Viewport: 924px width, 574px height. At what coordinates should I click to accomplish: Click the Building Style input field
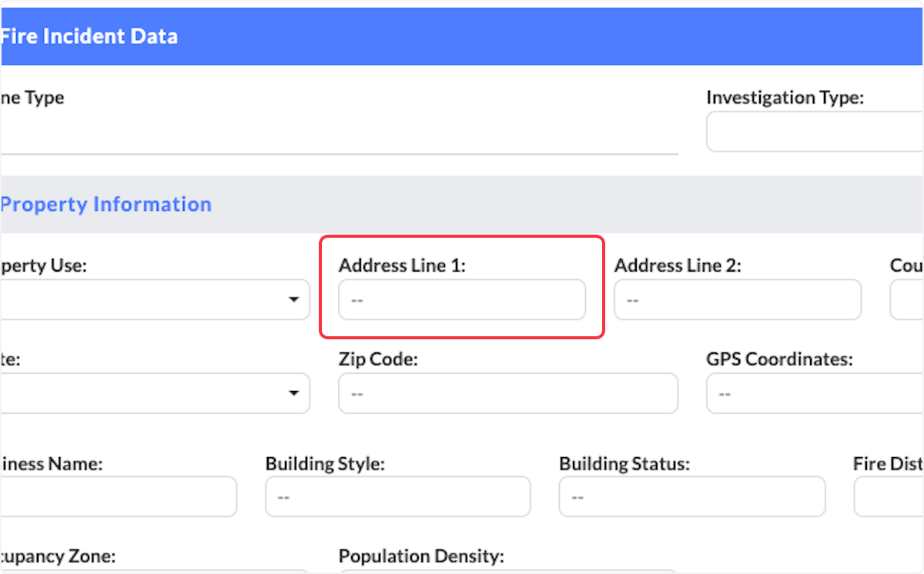click(x=398, y=496)
